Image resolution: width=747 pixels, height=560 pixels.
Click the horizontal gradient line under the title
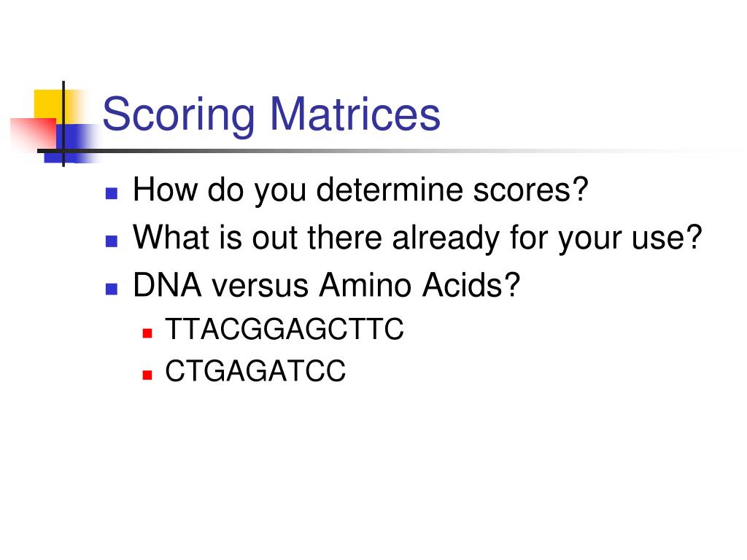coord(381,151)
